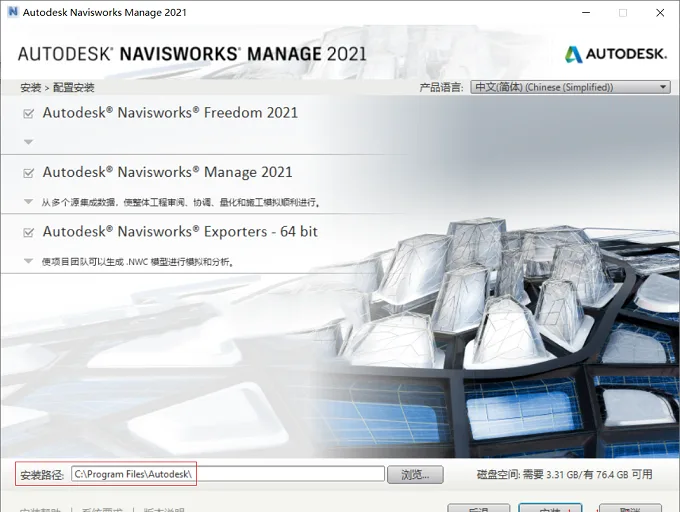Expand the Navisworks Freedom 2021 options arrow
The width and height of the screenshot is (680, 512).
29,142
